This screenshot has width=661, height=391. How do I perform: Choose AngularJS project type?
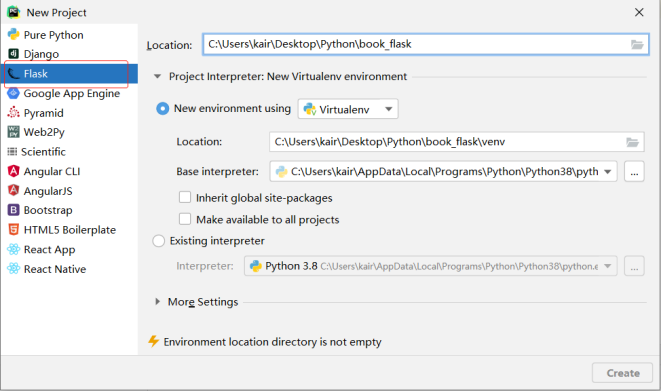click(x=48, y=191)
